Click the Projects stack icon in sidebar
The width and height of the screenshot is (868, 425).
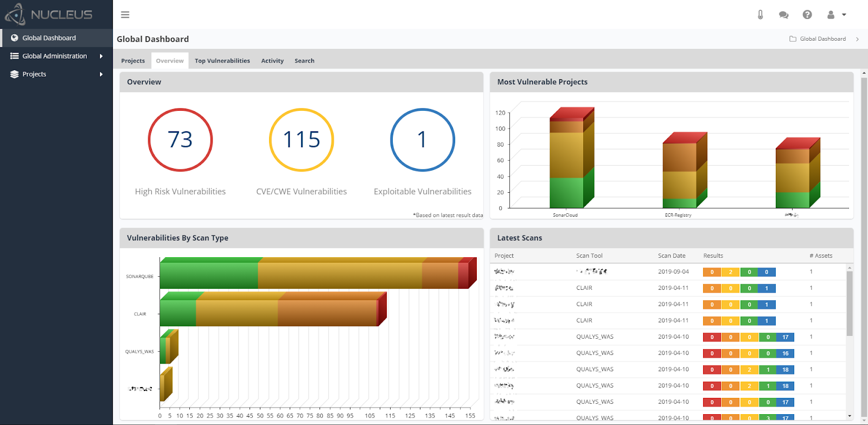tap(15, 74)
